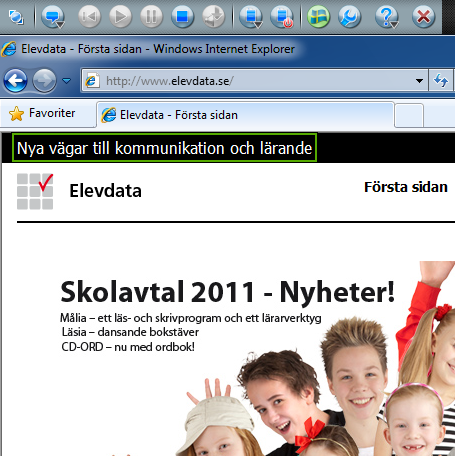
Task: Open the help question mark menu
Action: pyautogui.click(x=387, y=17)
